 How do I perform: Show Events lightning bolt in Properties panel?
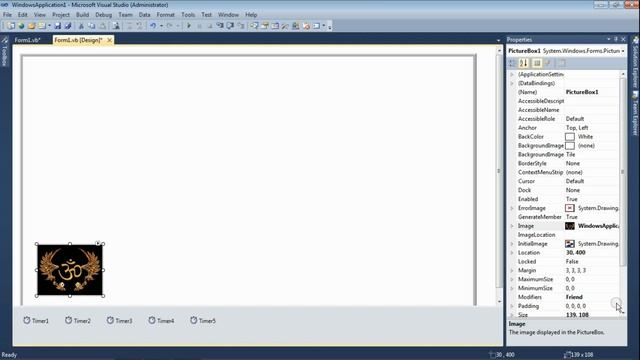pos(548,63)
